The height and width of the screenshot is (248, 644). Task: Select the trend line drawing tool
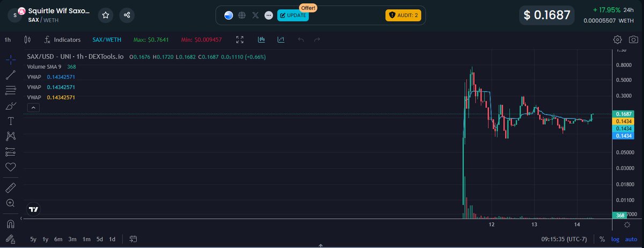tap(10, 75)
